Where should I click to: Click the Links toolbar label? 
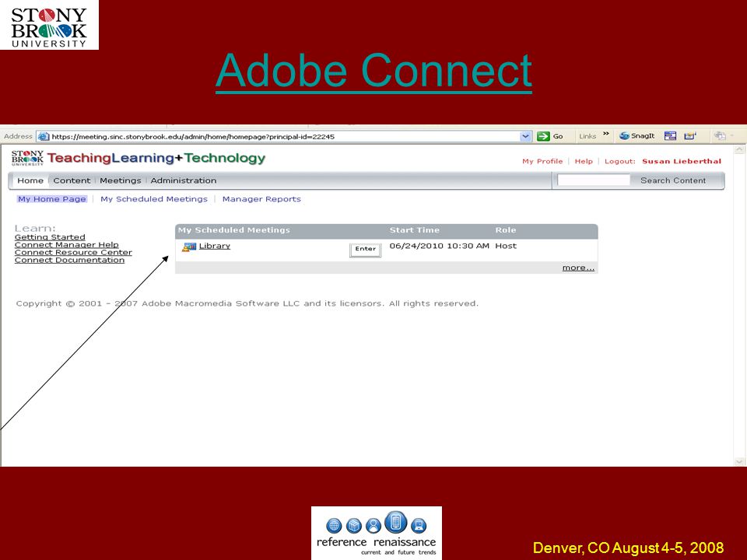click(x=587, y=136)
